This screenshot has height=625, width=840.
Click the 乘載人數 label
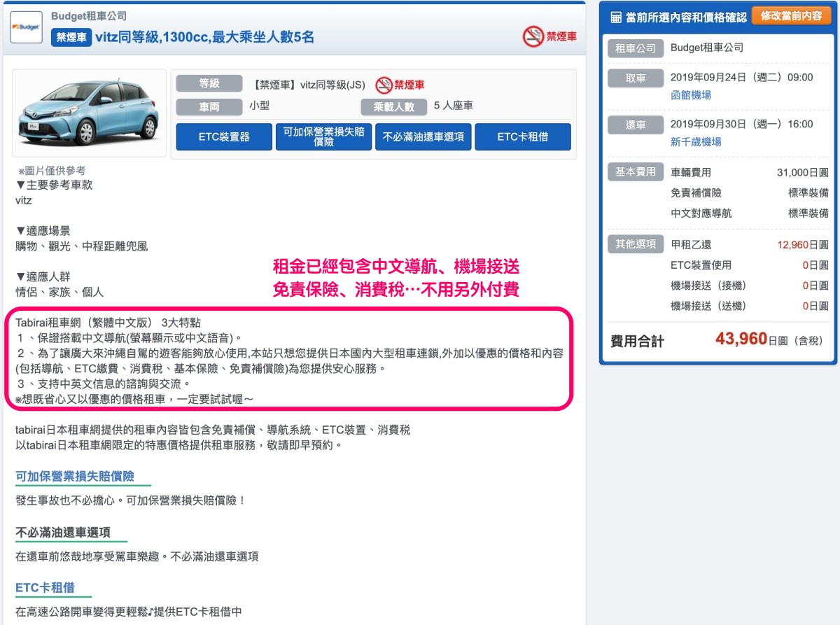tap(394, 107)
